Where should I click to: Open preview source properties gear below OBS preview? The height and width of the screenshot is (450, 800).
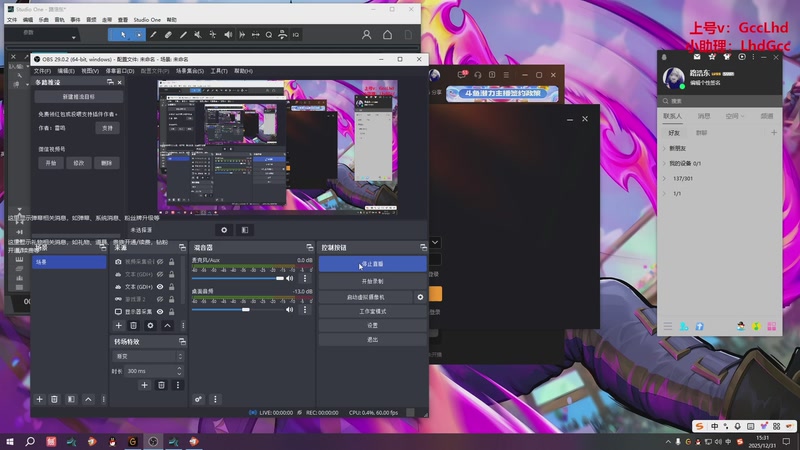(x=224, y=230)
